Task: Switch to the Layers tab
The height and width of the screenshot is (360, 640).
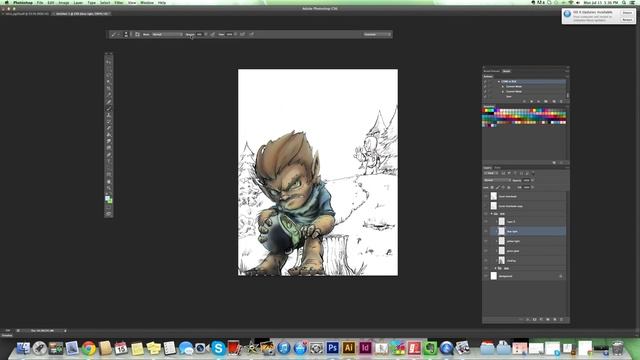Action: point(487,168)
